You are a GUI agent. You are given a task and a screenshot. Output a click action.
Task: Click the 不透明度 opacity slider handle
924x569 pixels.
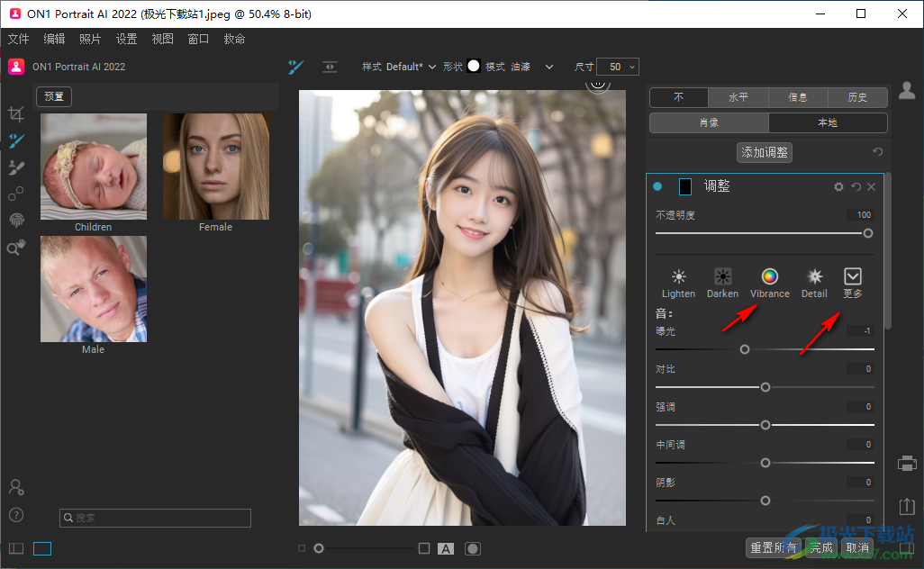868,233
